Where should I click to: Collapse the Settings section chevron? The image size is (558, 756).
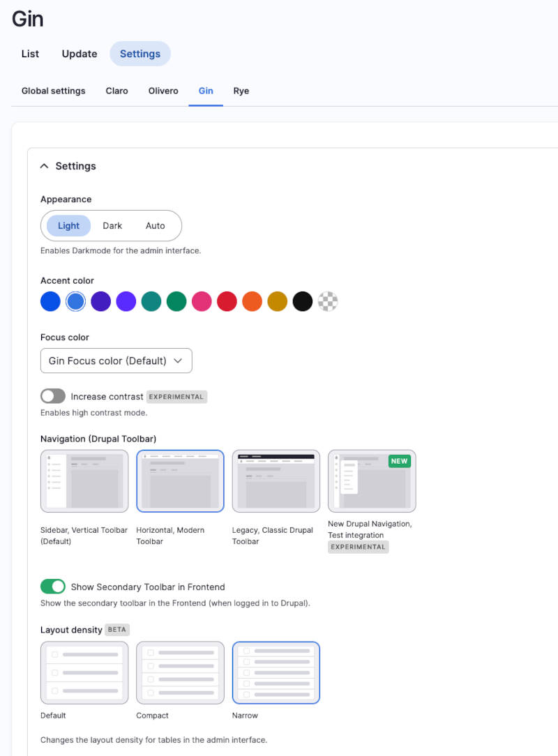pos(45,166)
